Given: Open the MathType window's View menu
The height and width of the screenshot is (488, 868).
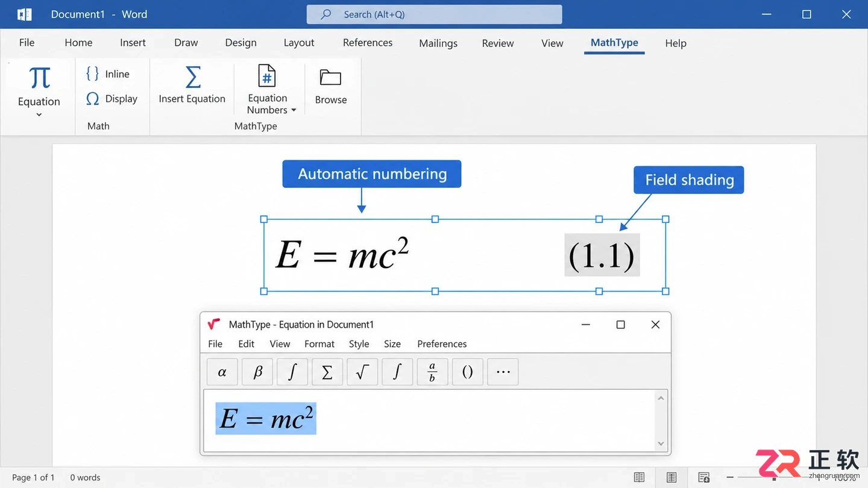Looking at the screenshot, I should (280, 344).
